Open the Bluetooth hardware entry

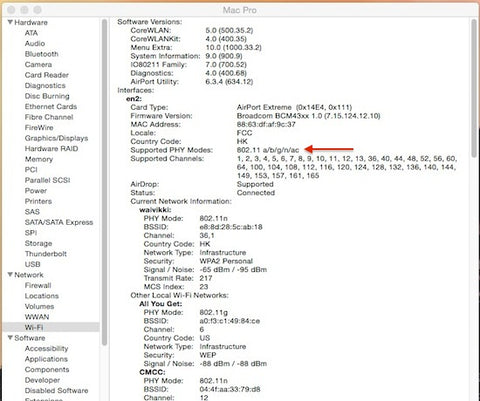[42, 54]
